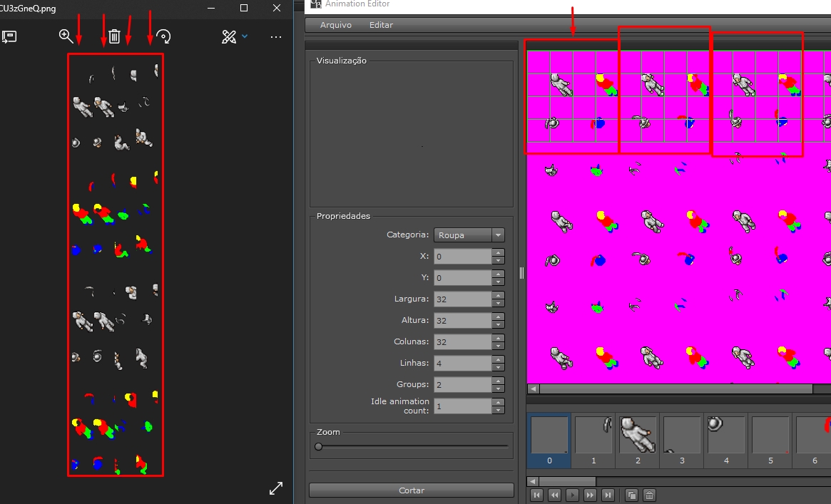Click the delete trash icon in photo viewer

tap(114, 36)
